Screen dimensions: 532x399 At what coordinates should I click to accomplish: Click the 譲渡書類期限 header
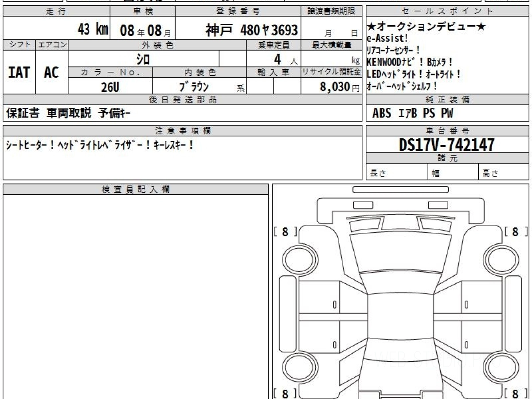[332, 12]
